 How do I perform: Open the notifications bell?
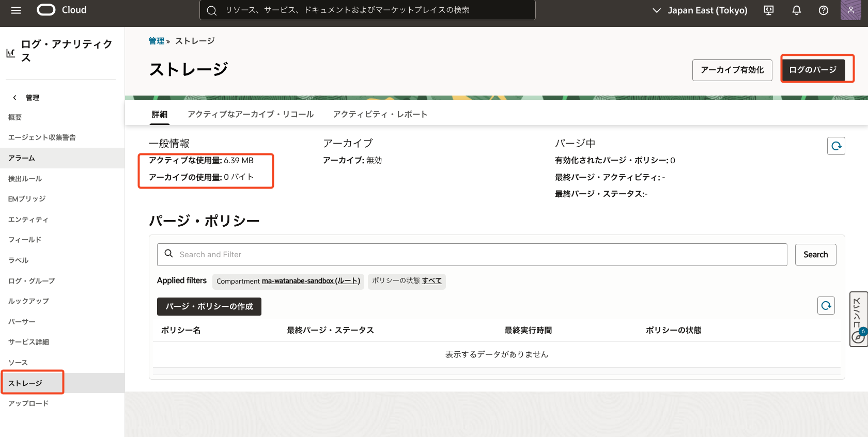tap(796, 10)
